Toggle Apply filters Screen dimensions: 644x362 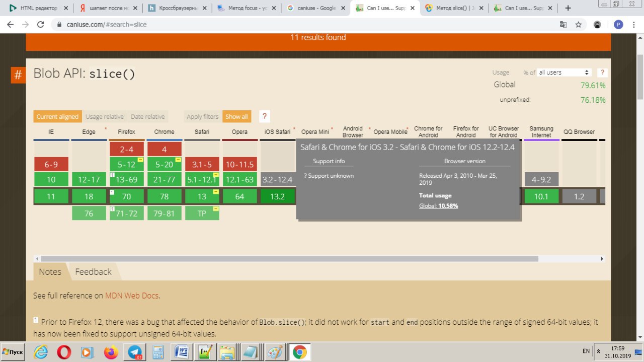202,116
